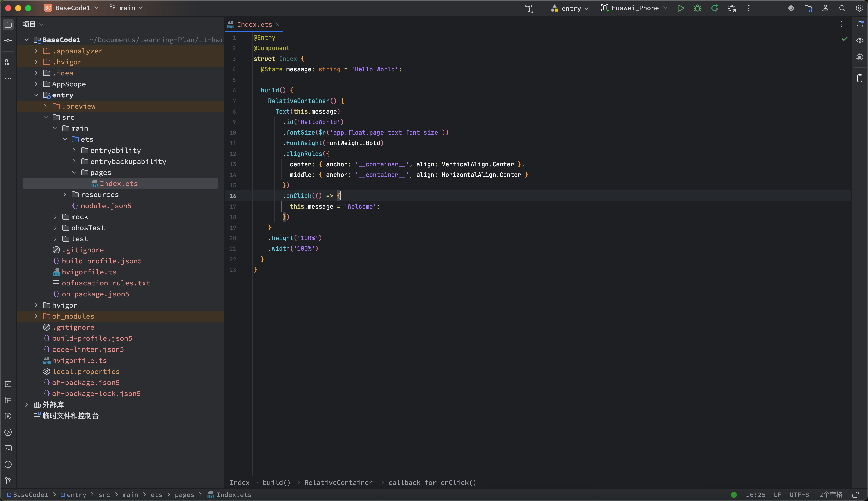This screenshot has height=501, width=868.
Task: Open the 项目 view selector dropdown
Action: (x=33, y=24)
